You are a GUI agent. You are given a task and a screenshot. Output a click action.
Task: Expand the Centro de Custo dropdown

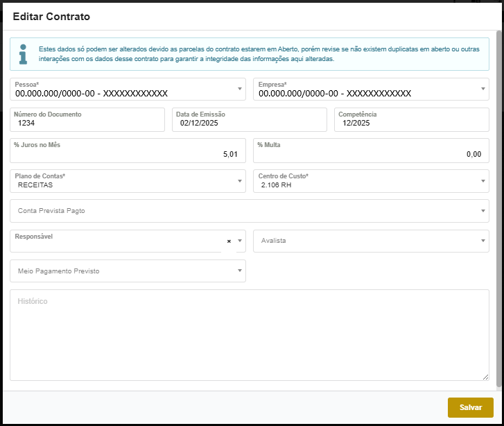point(483,180)
